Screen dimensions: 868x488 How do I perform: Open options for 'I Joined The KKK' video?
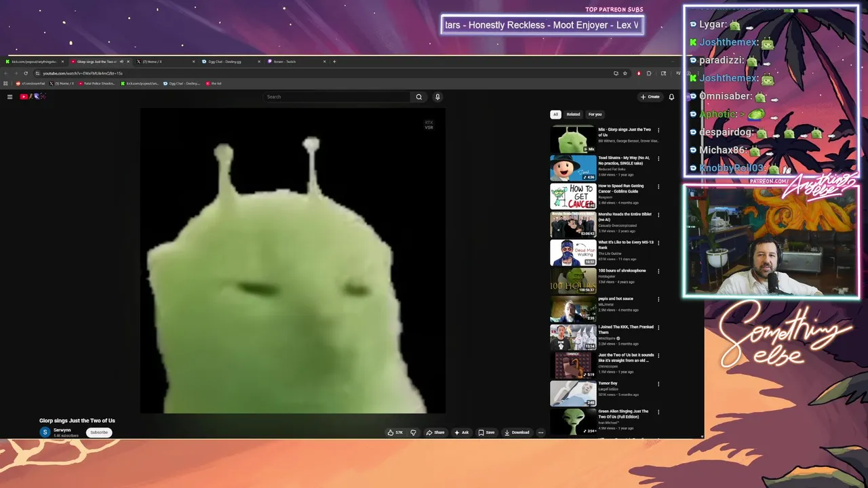coord(658,327)
